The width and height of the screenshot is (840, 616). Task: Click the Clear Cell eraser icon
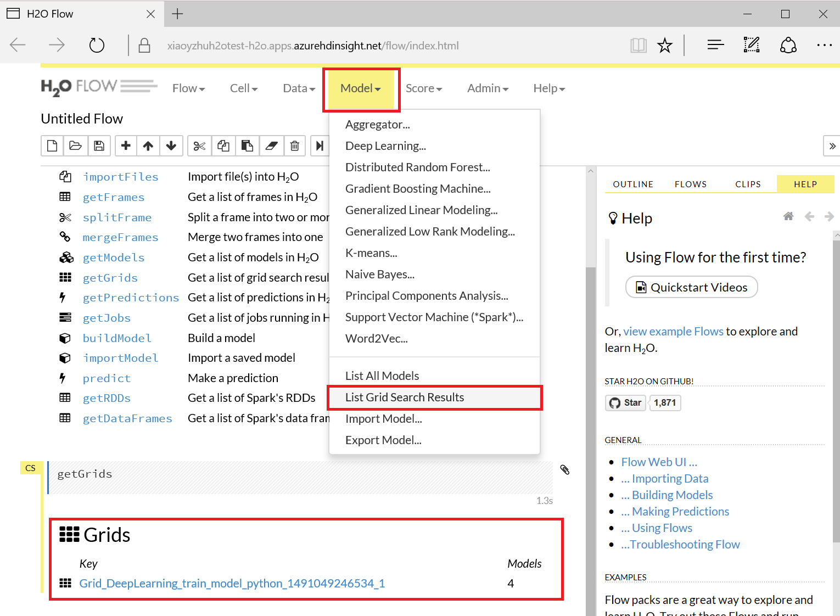(x=271, y=145)
